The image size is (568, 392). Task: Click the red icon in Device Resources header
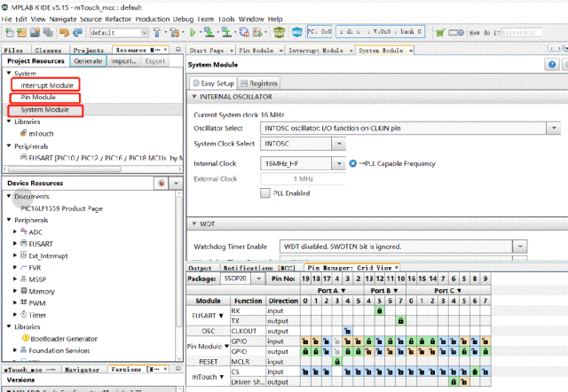pyautogui.click(x=162, y=183)
